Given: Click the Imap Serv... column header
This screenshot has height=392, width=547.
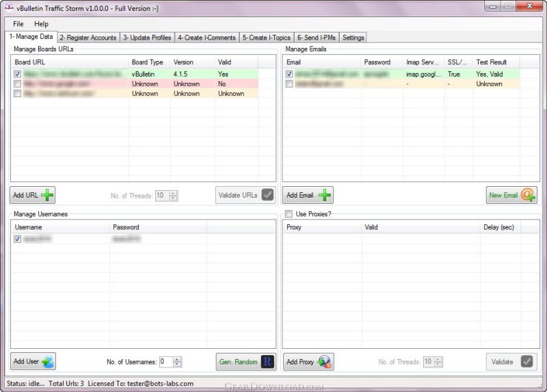Looking at the screenshot, I should [423, 62].
